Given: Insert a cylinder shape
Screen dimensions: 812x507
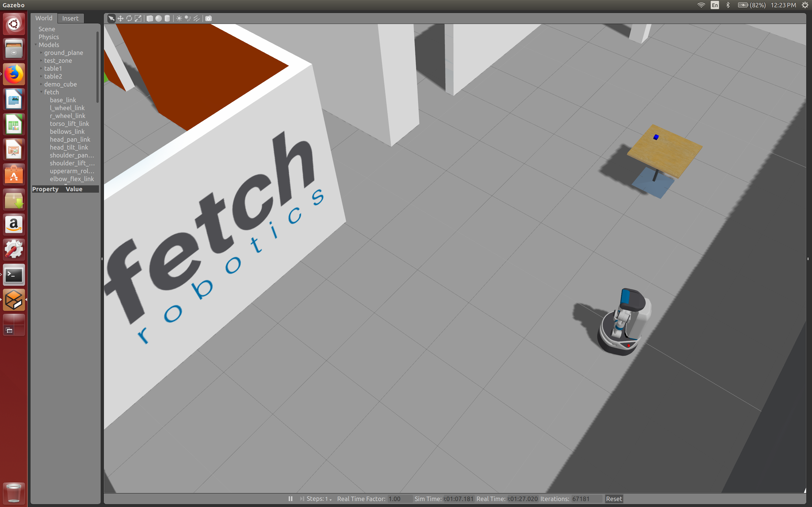Looking at the screenshot, I should coord(167,18).
